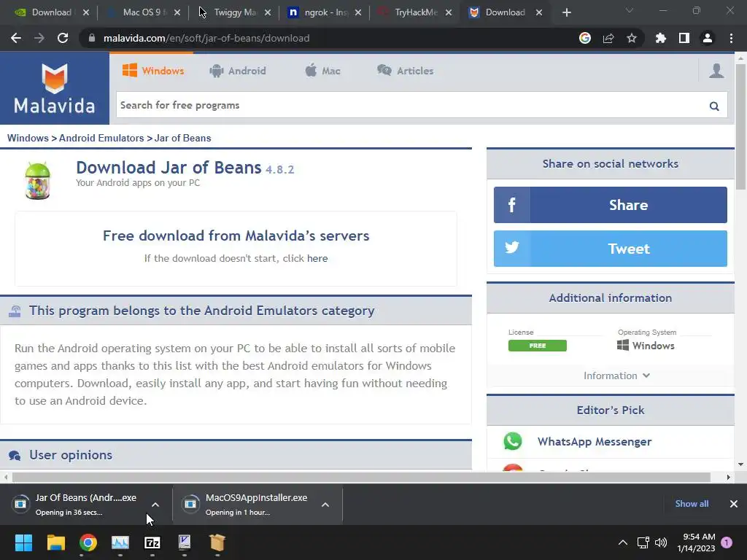Open WhatsApp Messenger editor's pick
The height and width of the screenshot is (560, 747).
(x=595, y=441)
